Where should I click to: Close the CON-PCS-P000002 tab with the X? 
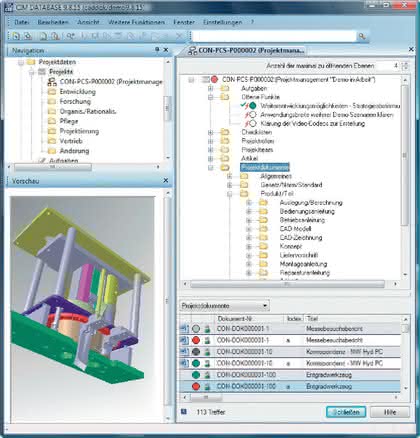click(x=411, y=49)
